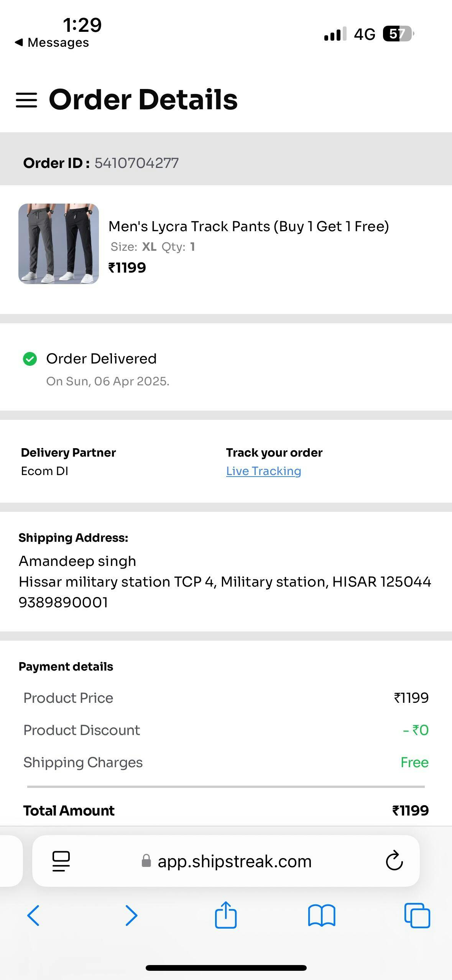Tap the home indicator bar
This screenshot has width=452, height=980.
click(226, 968)
